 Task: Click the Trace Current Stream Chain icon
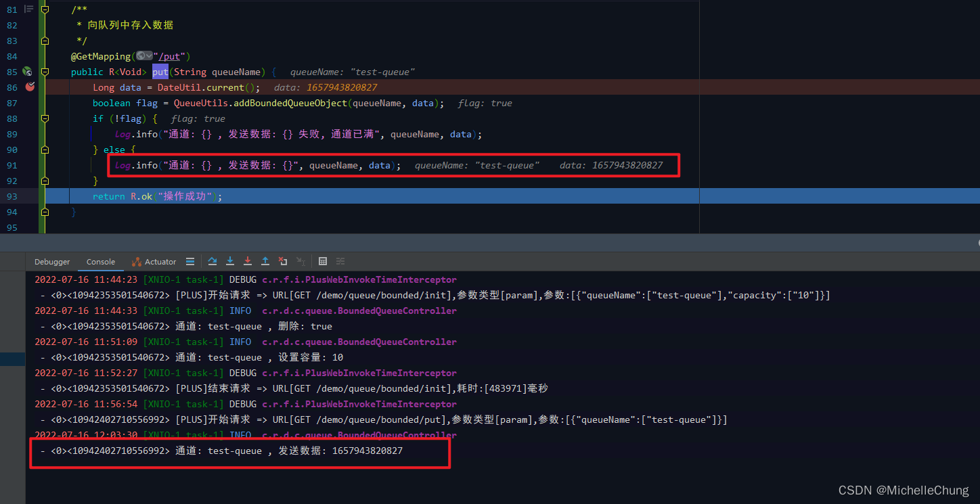(340, 261)
